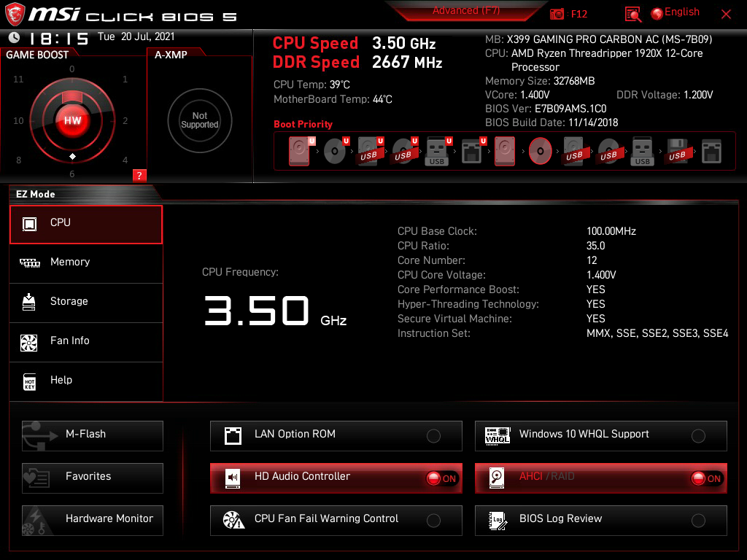Select the legacy USB key boot icon
Screen dimensions: 747x560
pyautogui.click(x=643, y=151)
